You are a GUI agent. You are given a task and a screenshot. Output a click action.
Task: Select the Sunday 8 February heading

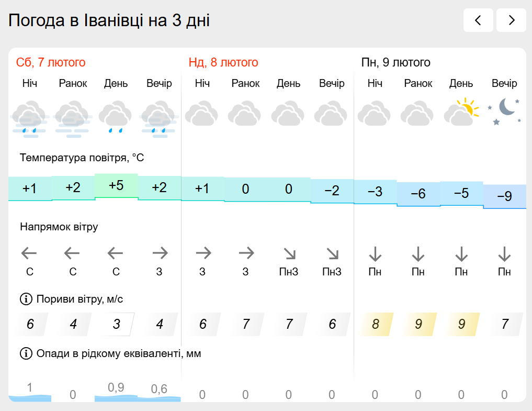click(223, 63)
